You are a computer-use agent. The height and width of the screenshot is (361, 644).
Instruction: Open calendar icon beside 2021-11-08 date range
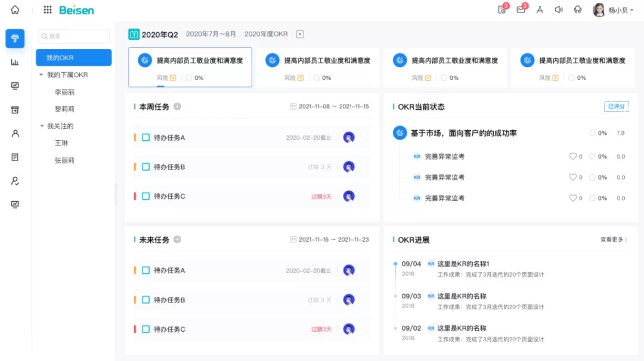293,106
